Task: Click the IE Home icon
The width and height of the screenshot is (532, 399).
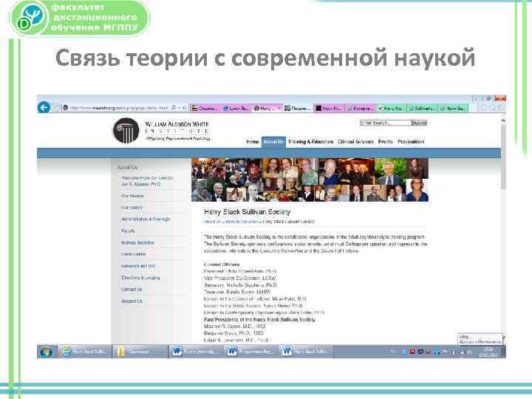Action: pos(484,108)
